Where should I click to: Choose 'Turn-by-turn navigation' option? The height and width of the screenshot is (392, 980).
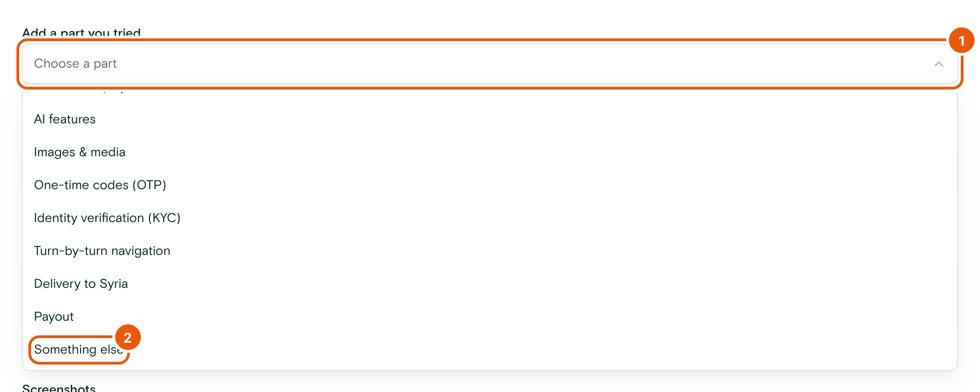[x=490, y=251]
